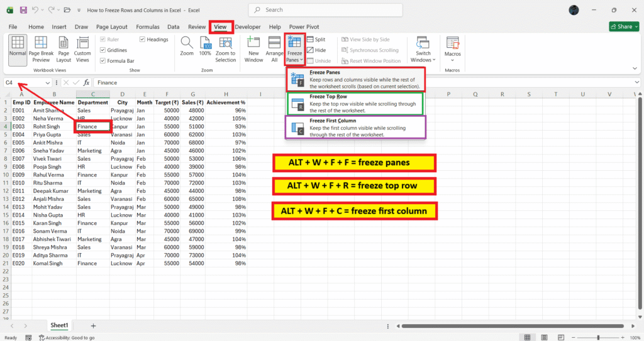Choose Freeze Panes option in dropdown menu
Viewport: 644px width, 341px height.
click(356, 79)
